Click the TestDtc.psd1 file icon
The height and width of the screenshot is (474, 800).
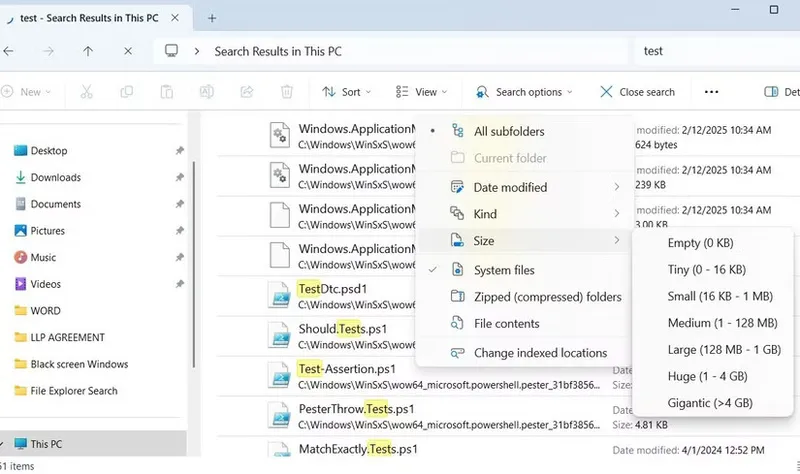pyautogui.click(x=280, y=295)
